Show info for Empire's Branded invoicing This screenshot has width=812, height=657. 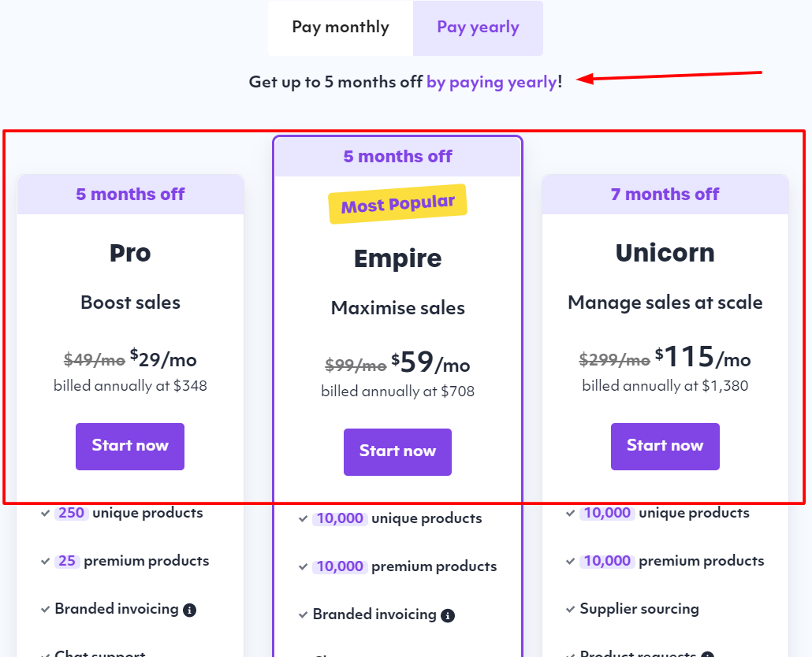click(x=448, y=615)
